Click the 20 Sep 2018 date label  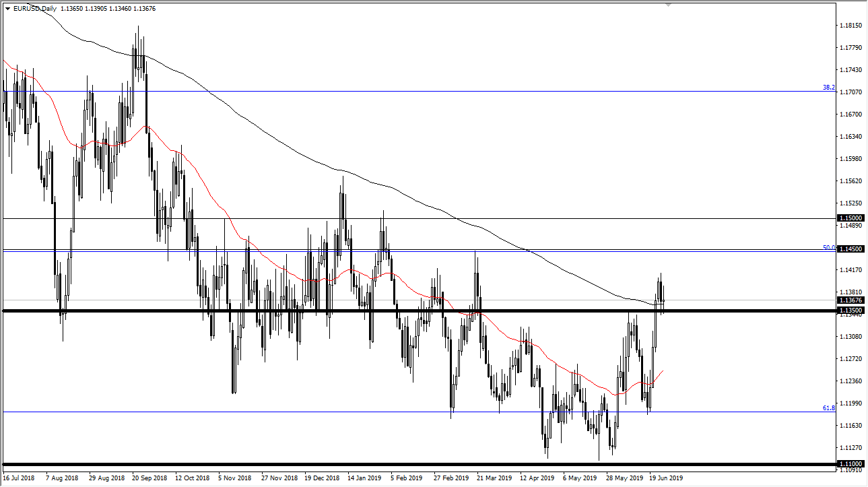149,478
